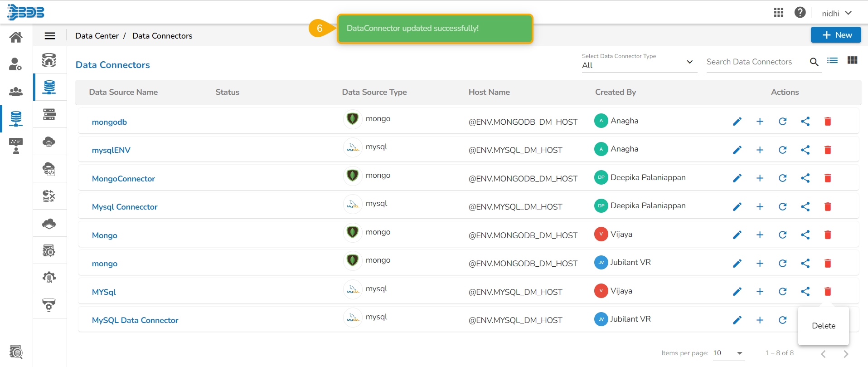Open the nidhi user account dropdown
The width and height of the screenshot is (868, 367).
(x=837, y=13)
